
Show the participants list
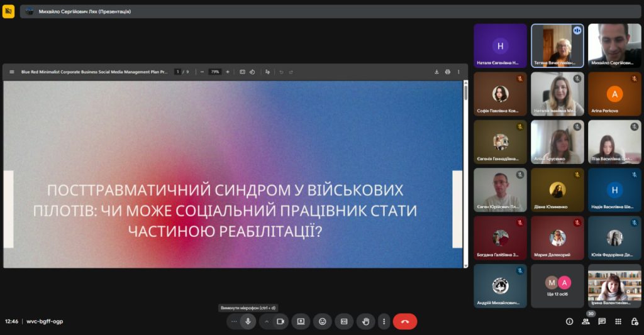pyautogui.click(x=586, y=321)
